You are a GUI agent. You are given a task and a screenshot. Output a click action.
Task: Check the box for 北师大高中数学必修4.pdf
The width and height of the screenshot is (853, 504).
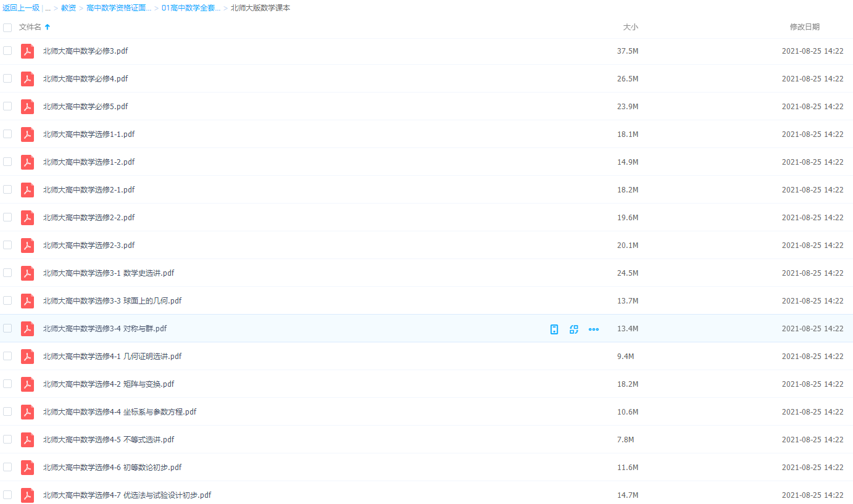(x=7, y=78)
